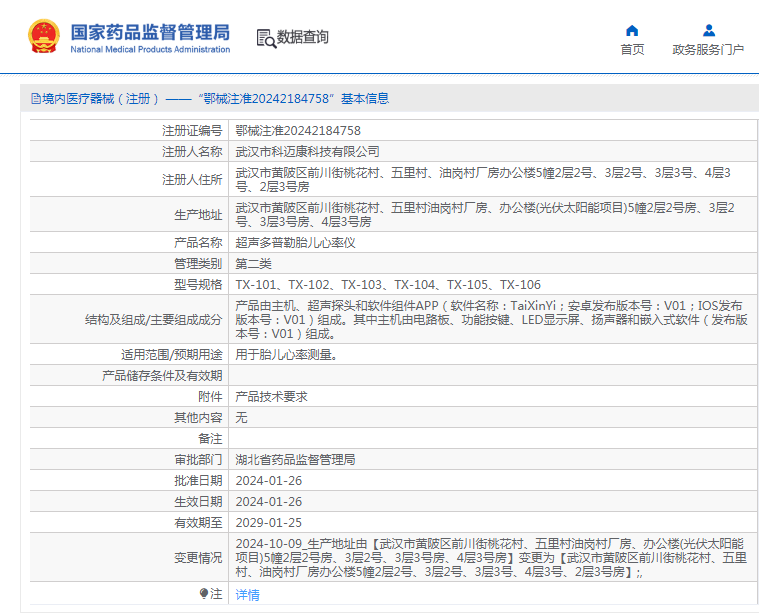Open the 数据查询 search icon
The height and width of the screenshot is (616, 759).
coord(266,39)
